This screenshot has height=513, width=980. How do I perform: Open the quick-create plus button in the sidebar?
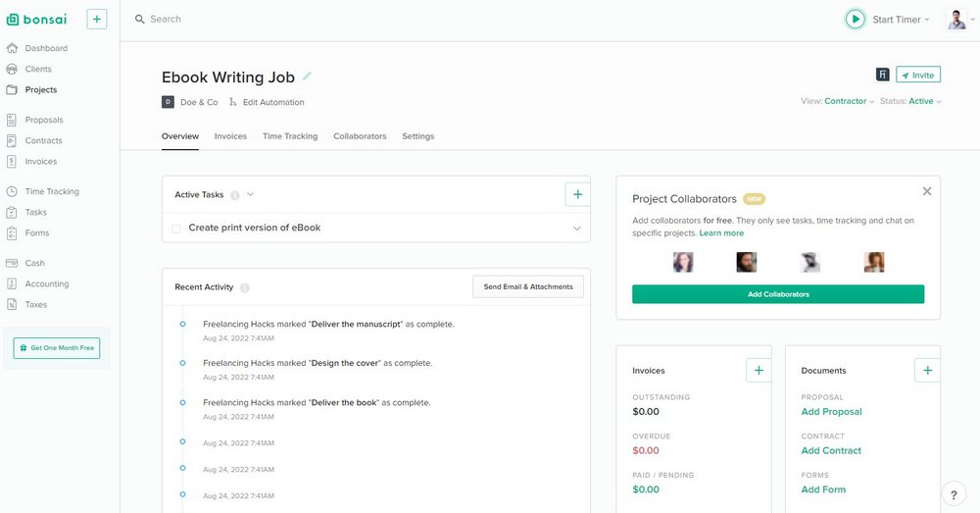click(96, 20)
